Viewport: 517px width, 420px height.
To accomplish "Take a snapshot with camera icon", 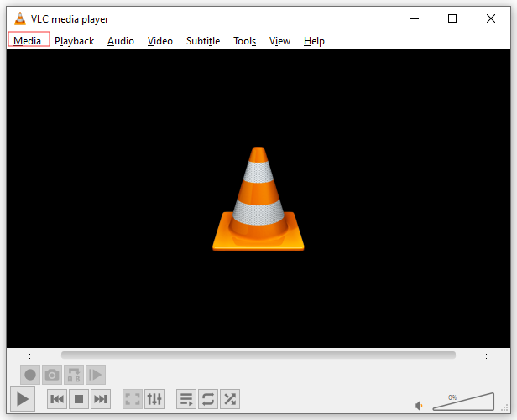I will coord(52,375).
